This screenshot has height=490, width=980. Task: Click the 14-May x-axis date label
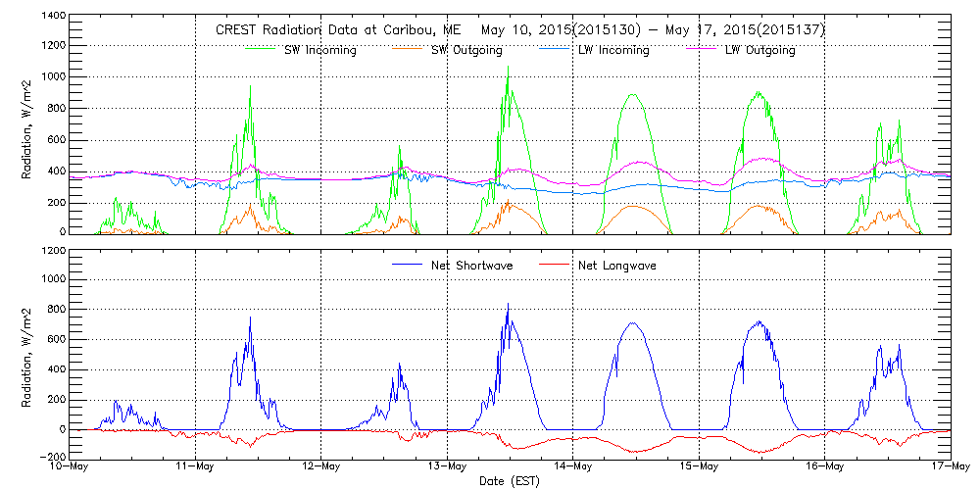pyautogui.click(x=573, y=466)
